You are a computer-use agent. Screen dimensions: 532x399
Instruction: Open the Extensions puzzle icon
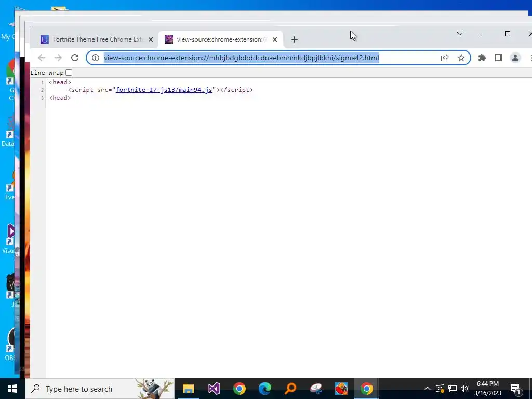[482, 58]
